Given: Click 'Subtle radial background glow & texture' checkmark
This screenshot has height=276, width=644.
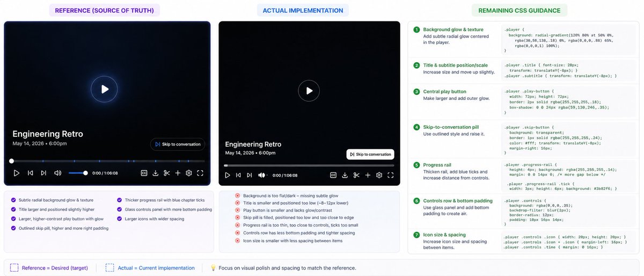Looking at the screenshot, I should 13,200.
